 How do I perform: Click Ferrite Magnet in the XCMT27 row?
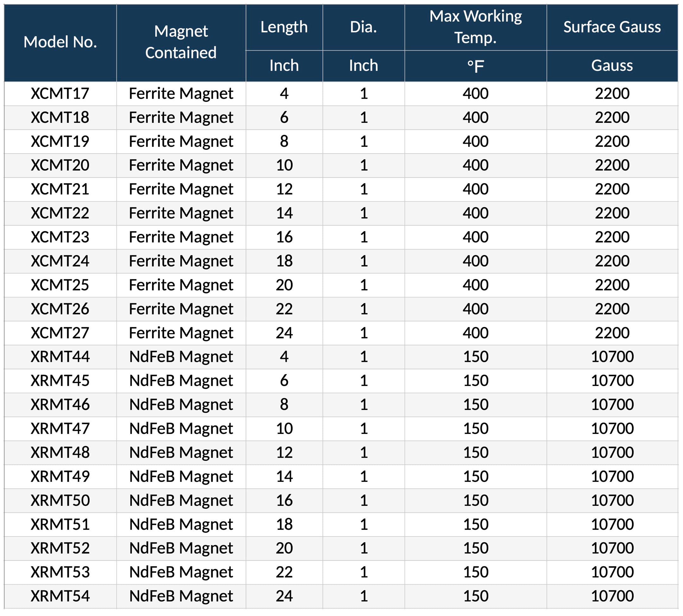(181, 333)
